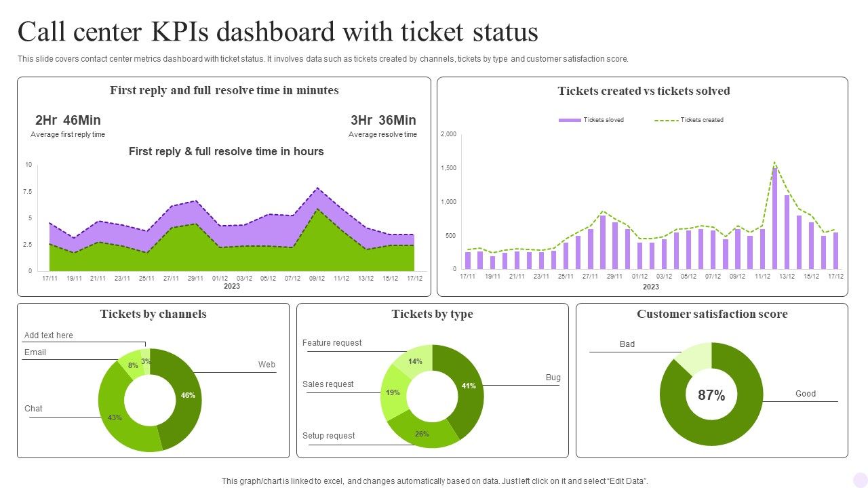Screen dimensions: 868x488
Task: Toggle the Email channel label
Action: point(35,352)
